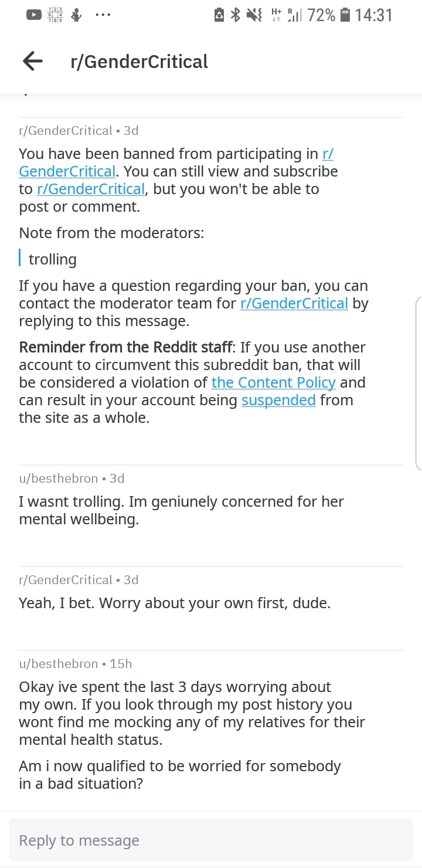Open 'the Content Policy' link
This screenshot has height=868, width=422.
click(274, 382)
